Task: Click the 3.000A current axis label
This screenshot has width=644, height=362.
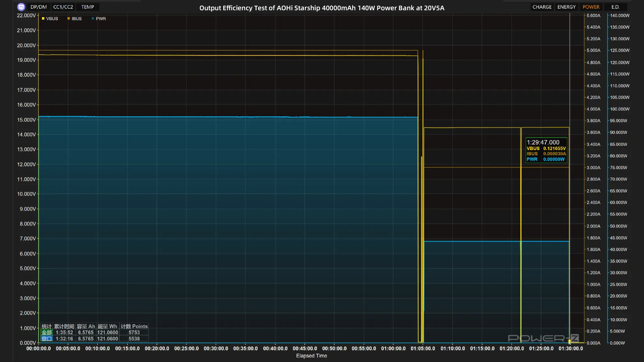Action: 593,168
